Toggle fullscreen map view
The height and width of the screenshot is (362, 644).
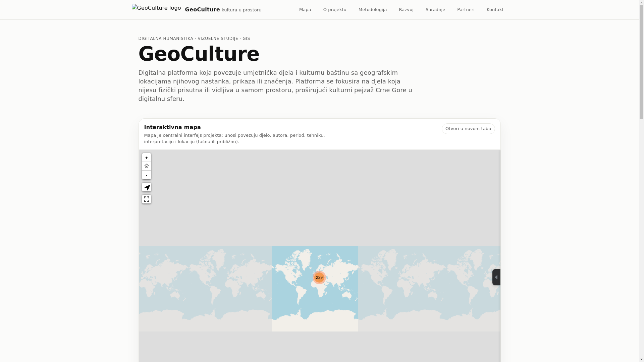[x=147, y=199]
